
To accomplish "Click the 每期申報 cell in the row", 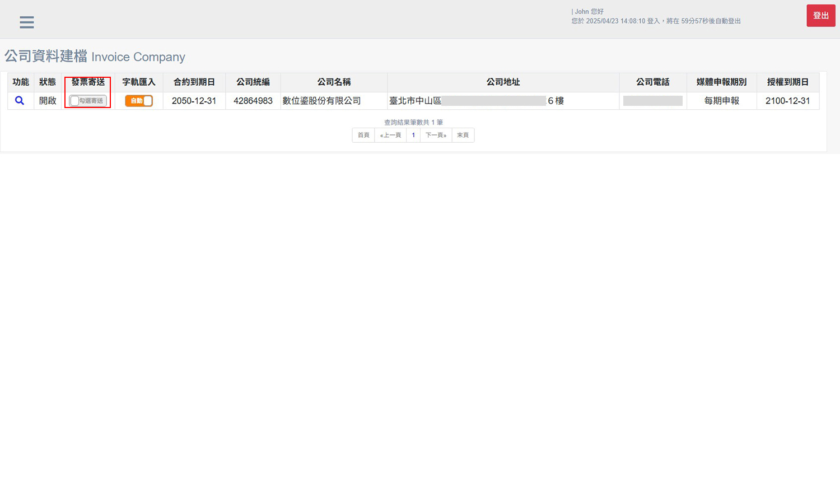I will (721, 101).
